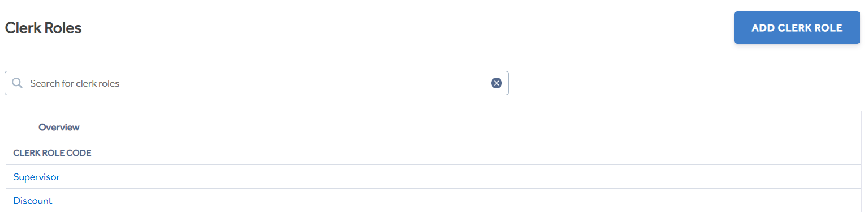868x212 pixels.
Task: Click the Discount link text
Action: coord(32,201)
